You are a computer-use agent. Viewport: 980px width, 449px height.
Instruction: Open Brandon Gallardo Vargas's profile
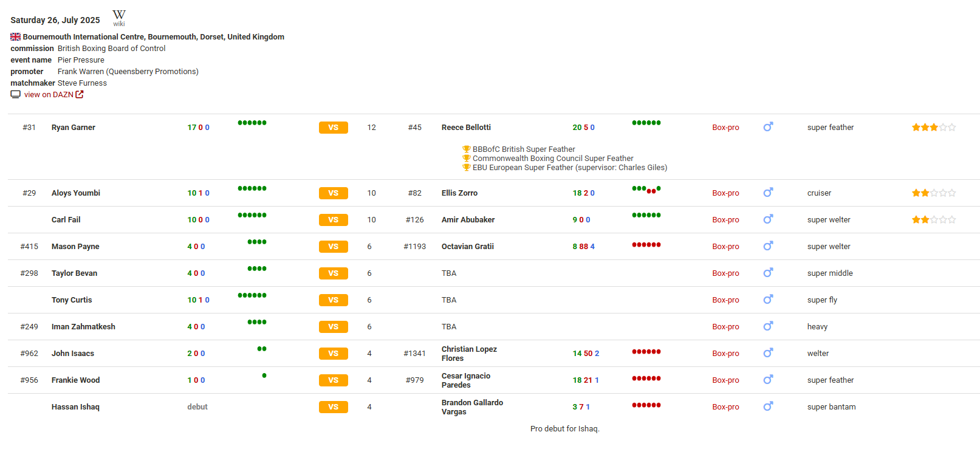472,407
